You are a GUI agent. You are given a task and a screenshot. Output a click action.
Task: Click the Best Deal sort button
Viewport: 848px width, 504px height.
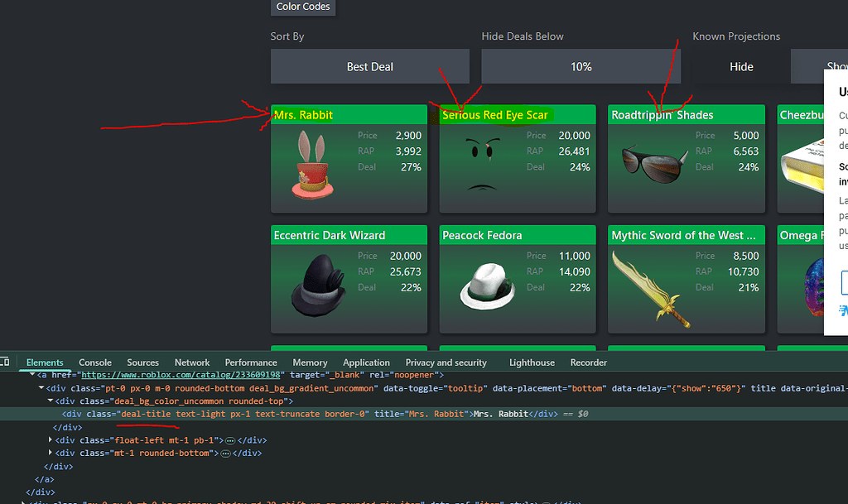point(369,66)
